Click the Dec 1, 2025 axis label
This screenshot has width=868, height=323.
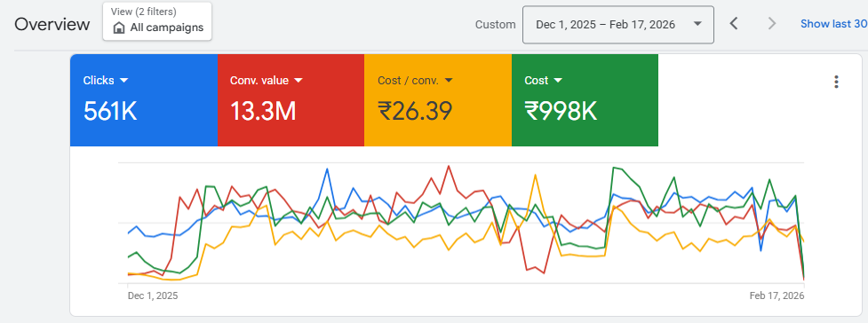[x=153, y=295]
